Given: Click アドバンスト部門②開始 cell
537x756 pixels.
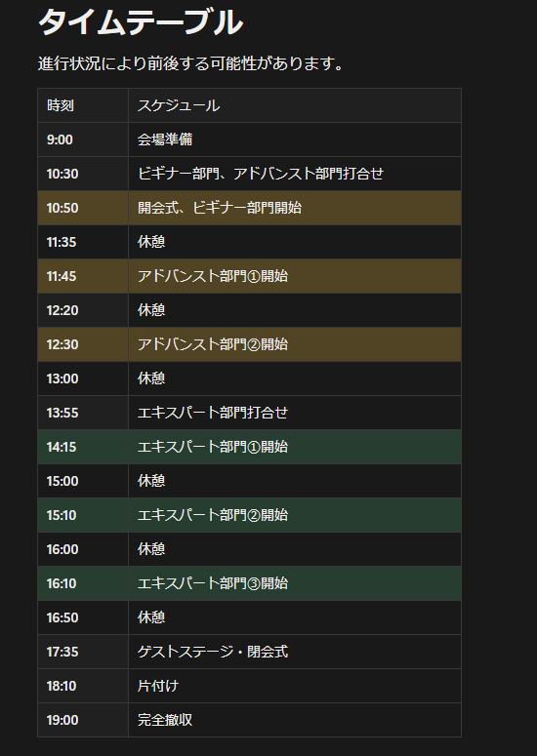Looking at the screenshot, I should 295,344.
